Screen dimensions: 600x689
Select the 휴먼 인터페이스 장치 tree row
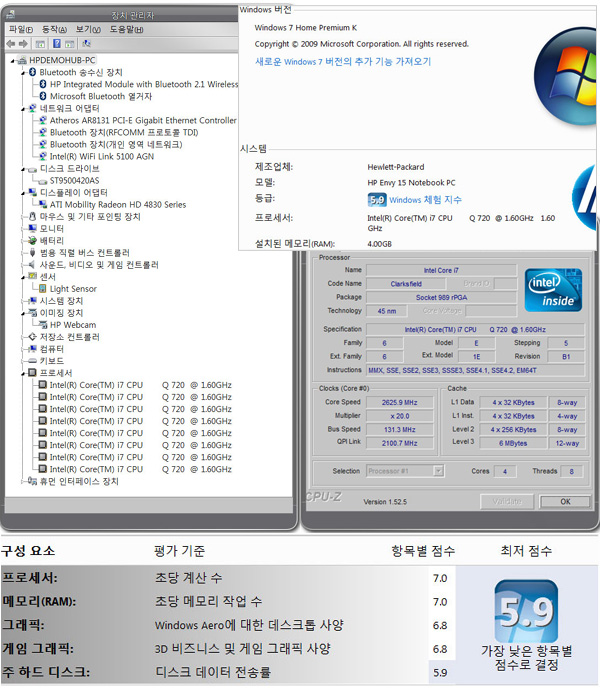pos(79,481)
